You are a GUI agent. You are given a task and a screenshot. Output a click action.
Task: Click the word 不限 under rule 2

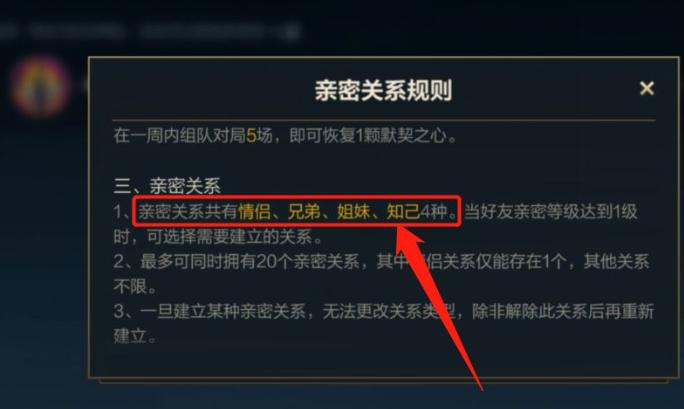tap(130, 287)
